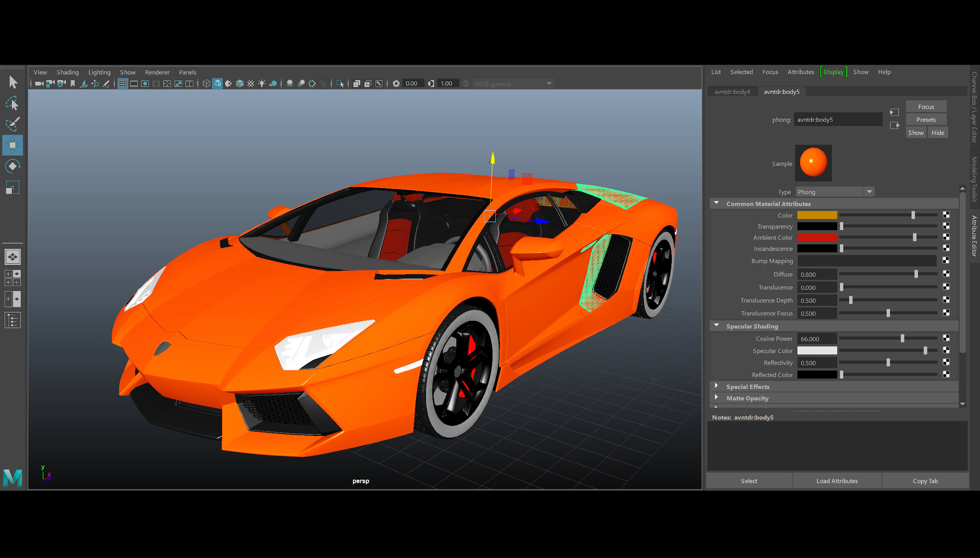This screenshot has width=980, height=558.
Task: Click the Lock Camera icon
Action: 50,84
